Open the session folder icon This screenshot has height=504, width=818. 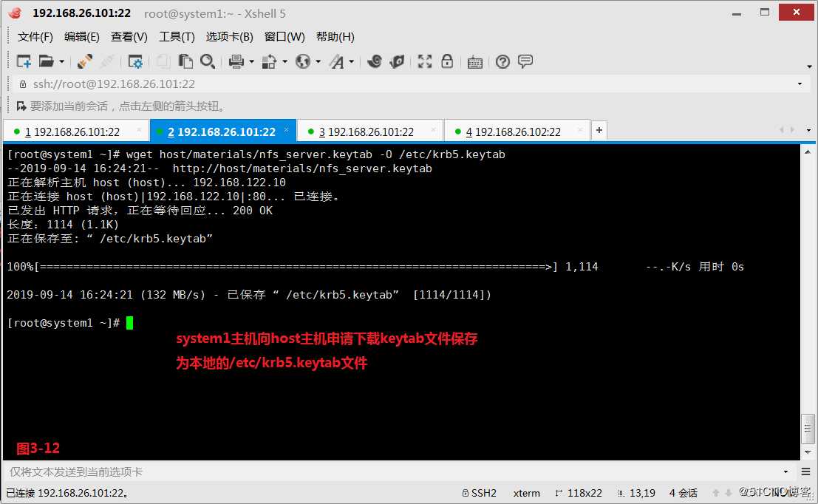point(46,61)
